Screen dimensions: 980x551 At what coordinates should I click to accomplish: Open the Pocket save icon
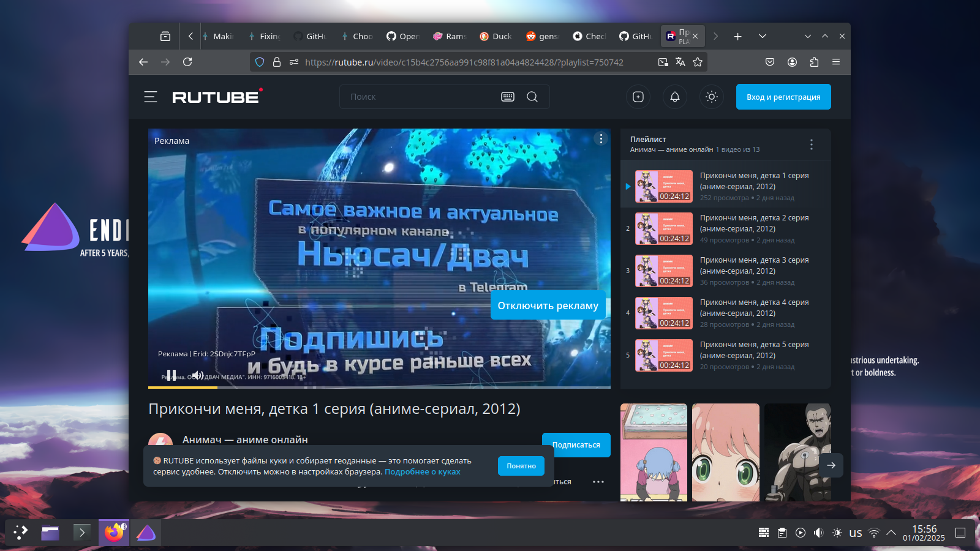click(770, 62)
